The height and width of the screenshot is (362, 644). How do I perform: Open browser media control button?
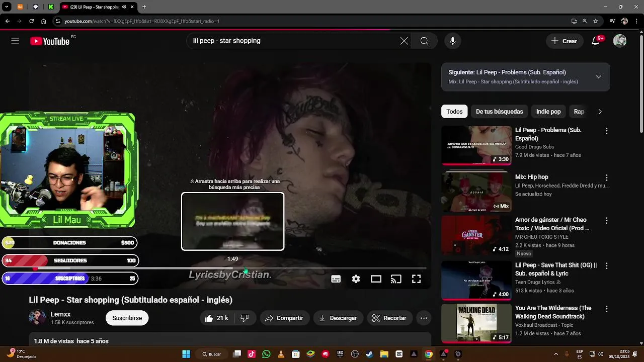click(x=612, y=21)
